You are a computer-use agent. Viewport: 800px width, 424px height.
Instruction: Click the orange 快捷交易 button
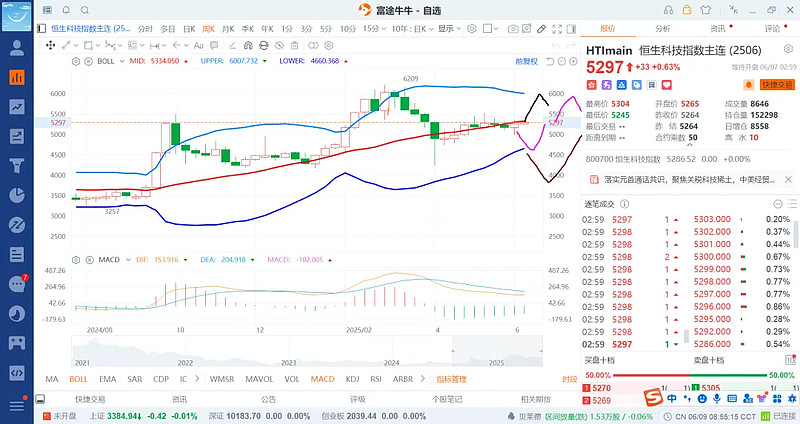(777, 85)
